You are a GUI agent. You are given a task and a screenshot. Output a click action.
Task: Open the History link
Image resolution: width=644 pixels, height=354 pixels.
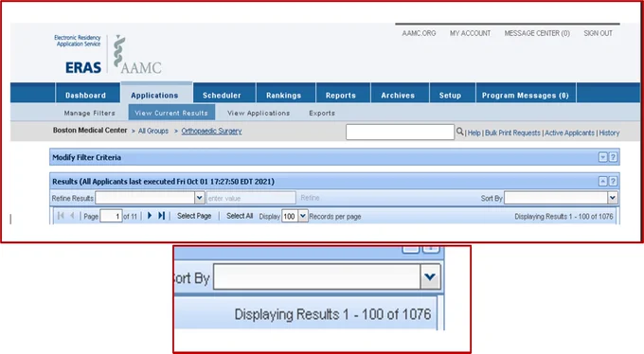coord(609,133)
